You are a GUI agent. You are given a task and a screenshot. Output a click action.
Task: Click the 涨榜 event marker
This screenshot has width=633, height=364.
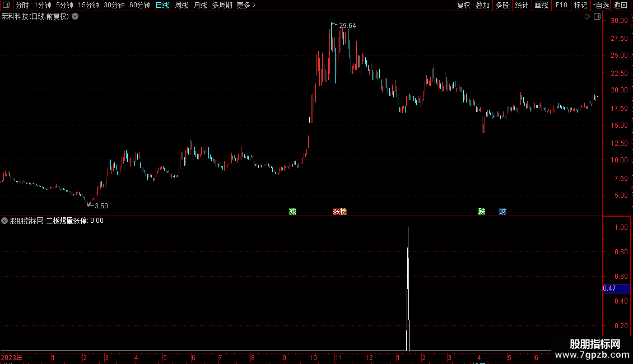339,212
